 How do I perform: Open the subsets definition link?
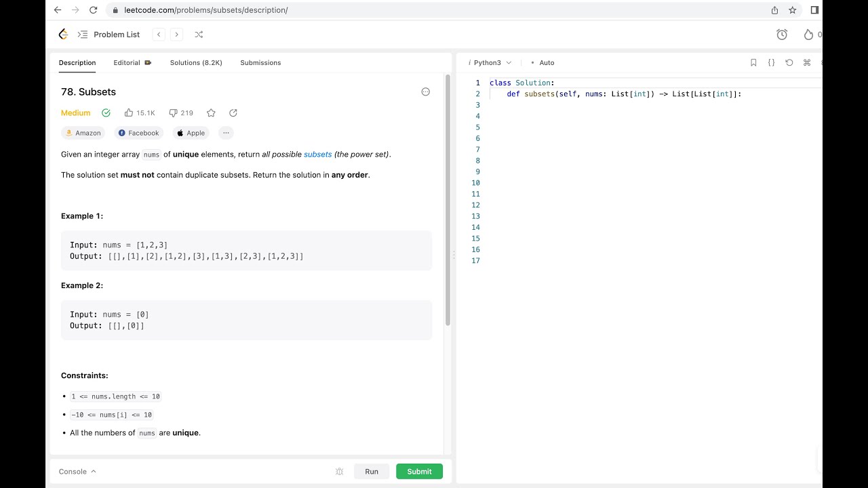[x=317, y=155]
